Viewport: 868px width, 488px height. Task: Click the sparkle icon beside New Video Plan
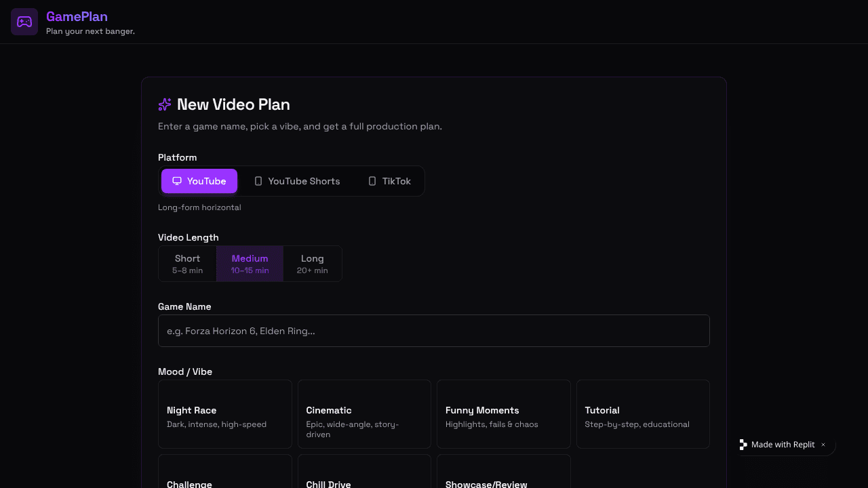click(x=165, y=104)
